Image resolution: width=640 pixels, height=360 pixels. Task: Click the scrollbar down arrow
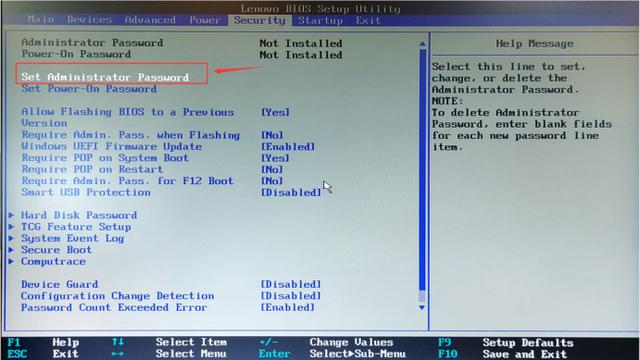422,307
